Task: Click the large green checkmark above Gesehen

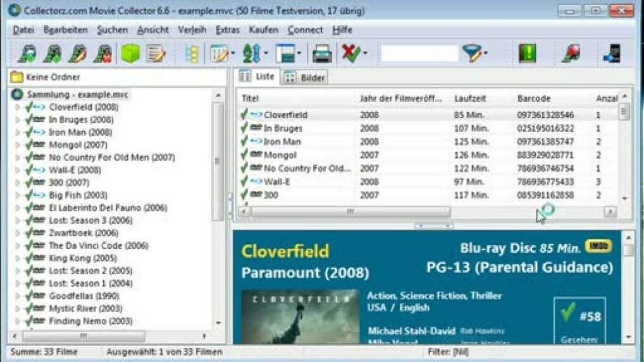Action: tap(568, 311)
